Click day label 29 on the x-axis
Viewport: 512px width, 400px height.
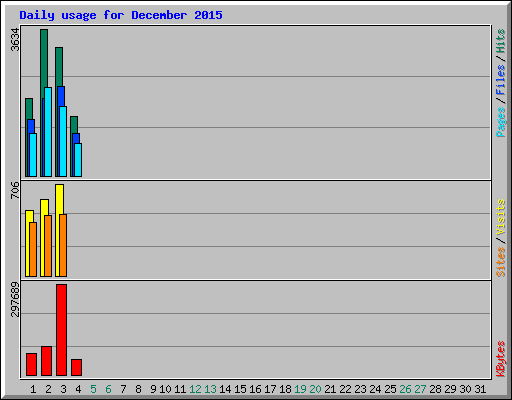pos(450,389)
